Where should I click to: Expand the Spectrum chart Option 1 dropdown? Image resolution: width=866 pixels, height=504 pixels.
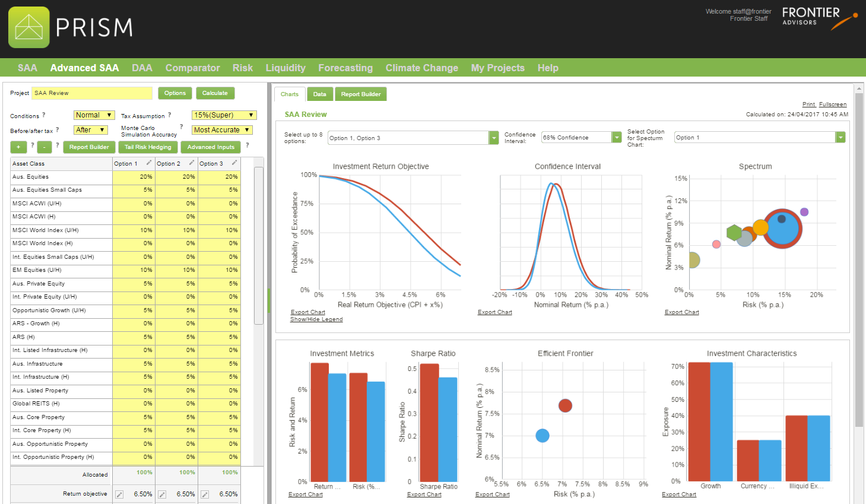(840, 137)
